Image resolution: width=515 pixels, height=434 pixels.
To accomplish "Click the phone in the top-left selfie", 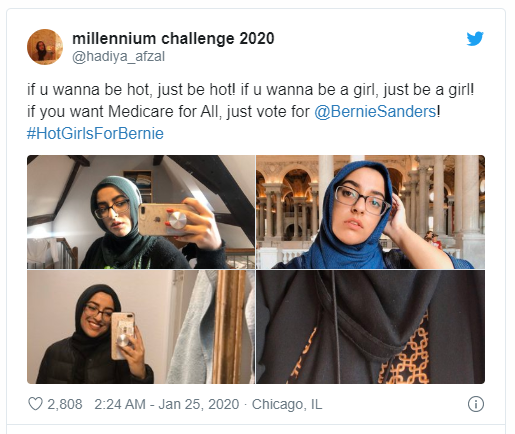I will 163,219.
